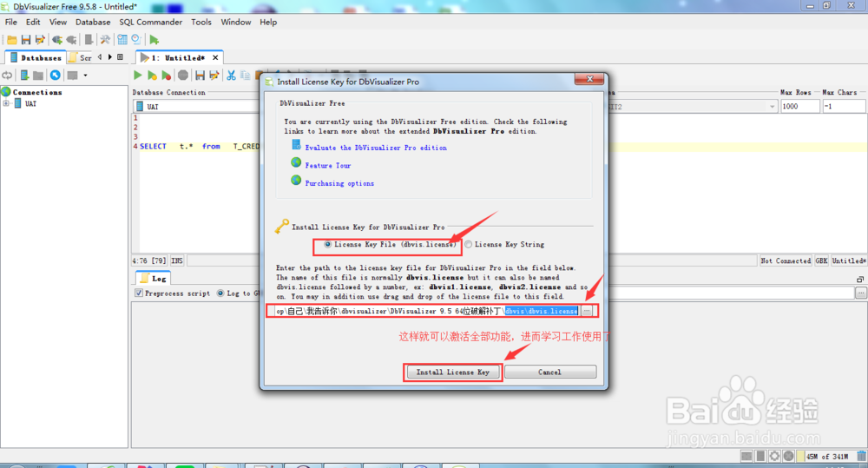This screenshot has height=468, width=868.
Task: Click the connect plug icon with green plus
Action: 56,40
